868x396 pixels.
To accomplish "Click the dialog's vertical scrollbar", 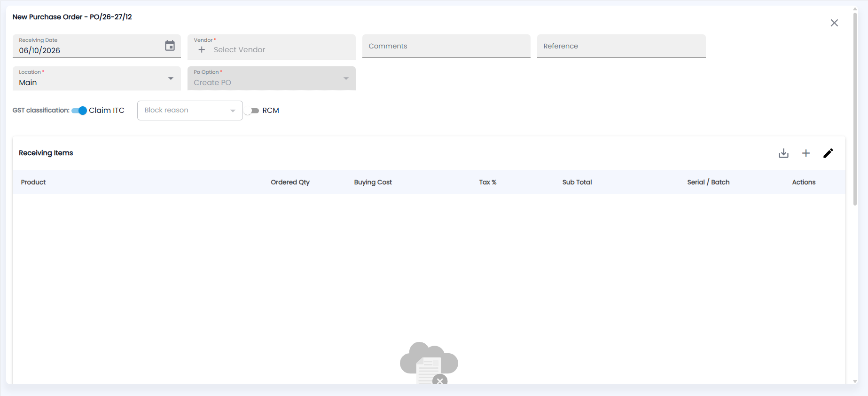I will tap(855, 108).
